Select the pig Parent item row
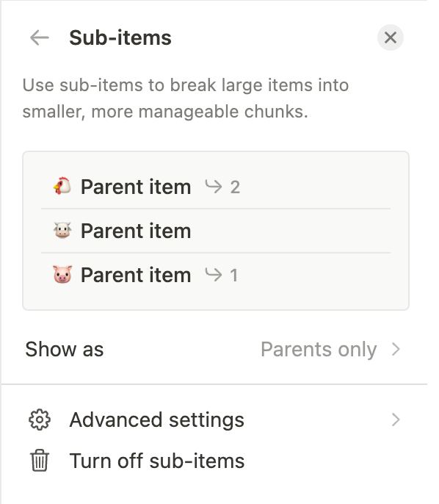 (216, 275)
